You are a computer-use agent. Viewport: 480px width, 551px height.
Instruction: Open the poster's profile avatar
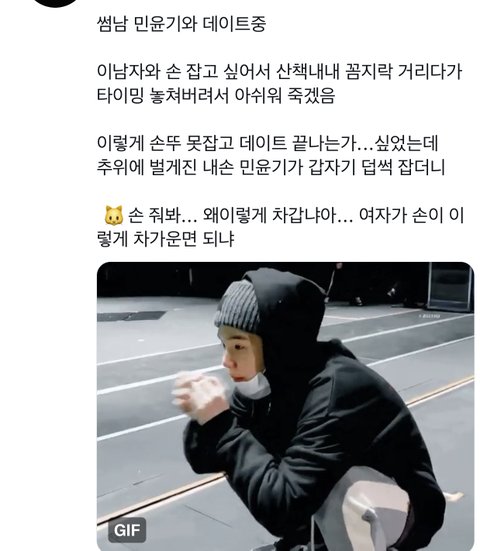pos(56,3)
